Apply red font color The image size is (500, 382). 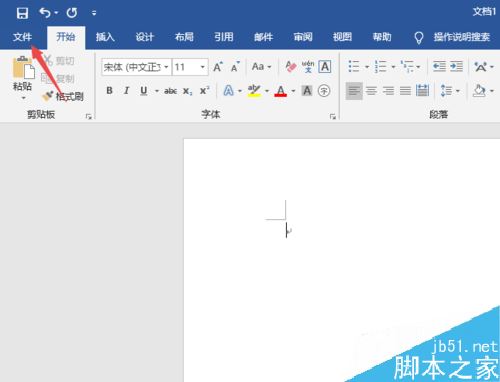(x=281, y=91)
